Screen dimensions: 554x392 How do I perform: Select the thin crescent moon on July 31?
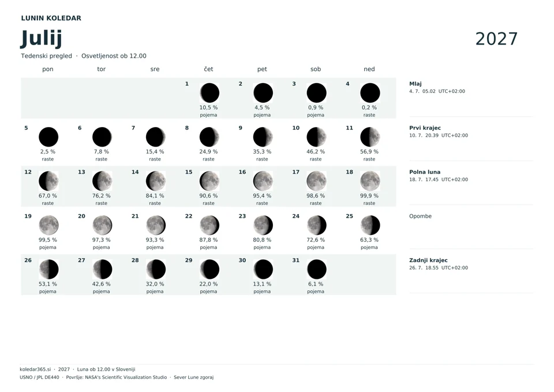click(x=316, y=270)
